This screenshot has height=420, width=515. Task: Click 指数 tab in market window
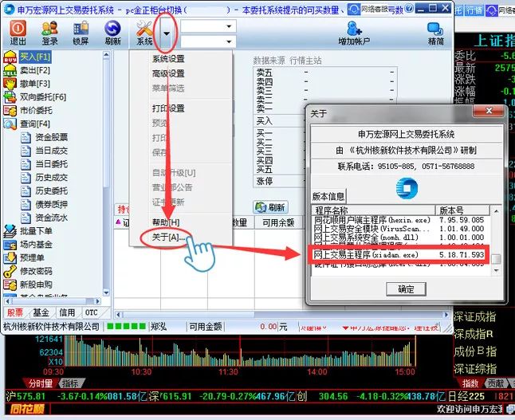(x=470, y=383)
